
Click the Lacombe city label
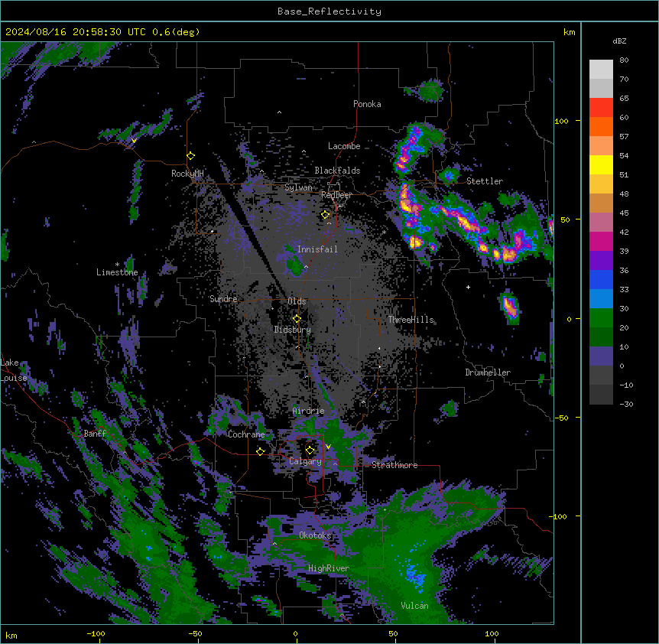(x=344, y=146)
